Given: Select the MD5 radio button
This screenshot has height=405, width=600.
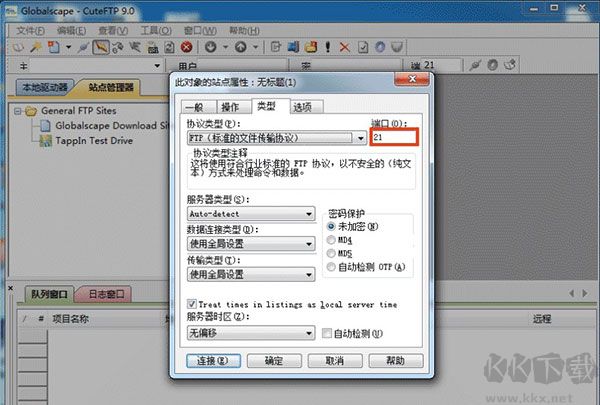Looking at the screenshot, I should 331,253.
